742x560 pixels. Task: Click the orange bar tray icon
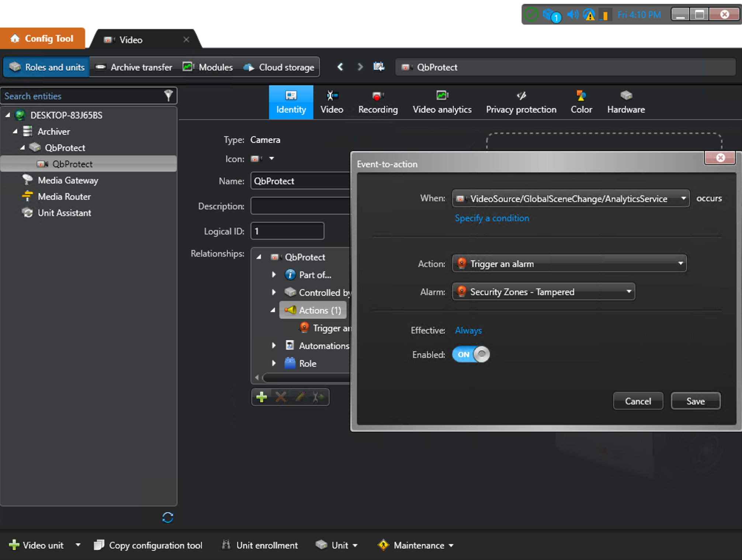pos(604,15)
